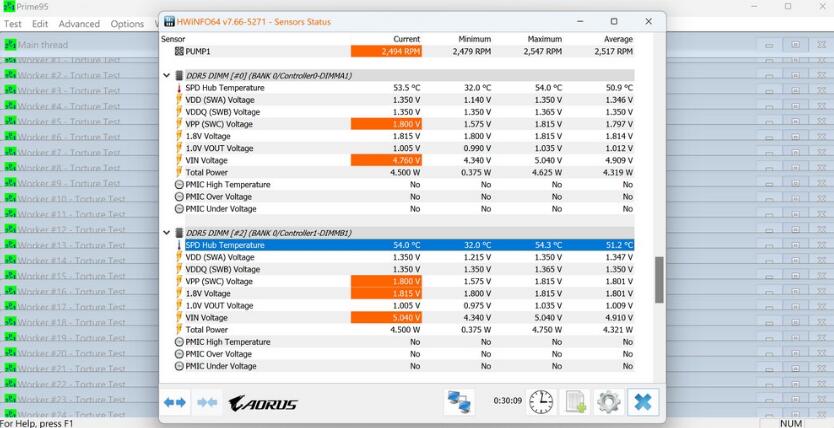Screen dimensions: 834x428
Task: Open sensor settings gear icon
Action: [x=608, y=402]
